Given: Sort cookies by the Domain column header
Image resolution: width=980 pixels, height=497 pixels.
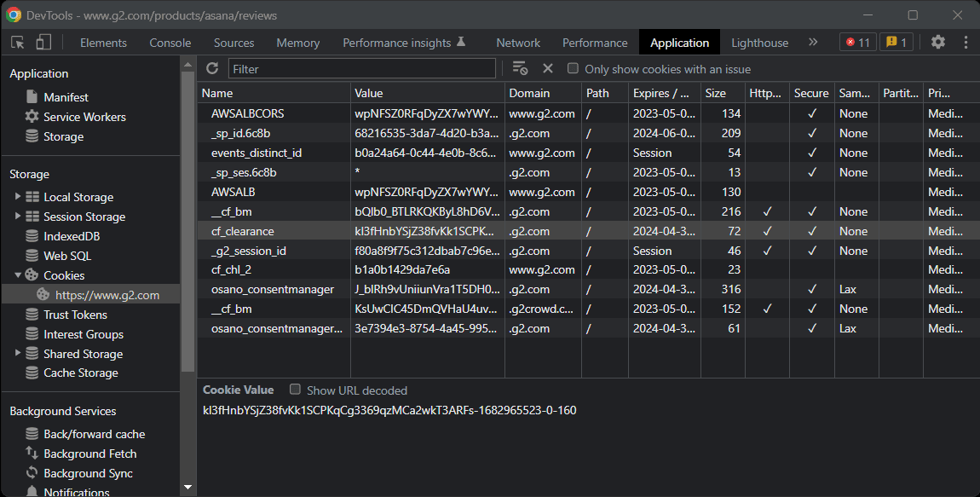Looking at the screenshot, I should click(x=543, y=93).
